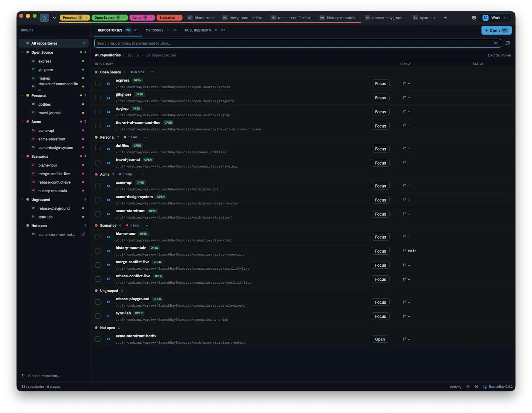Click the refresh repositories icon
The image size is (532, 413).
(507, 43)
